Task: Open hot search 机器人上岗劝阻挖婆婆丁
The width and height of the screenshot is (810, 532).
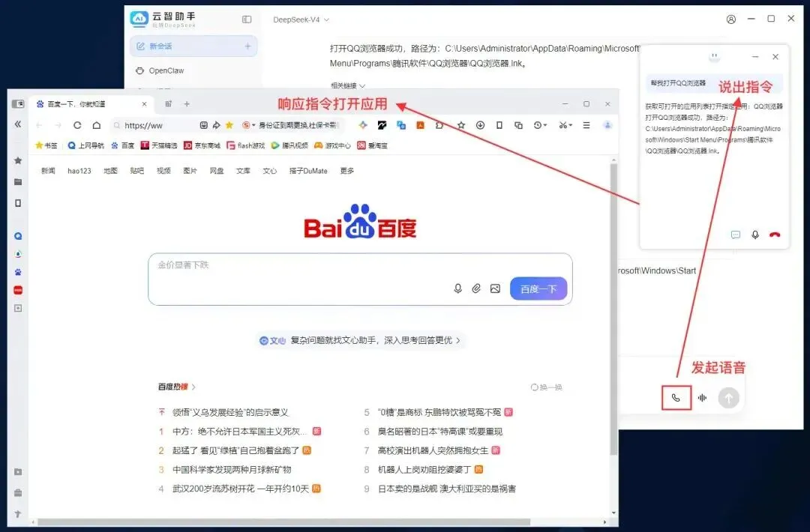Action: [x=424, y=470]
